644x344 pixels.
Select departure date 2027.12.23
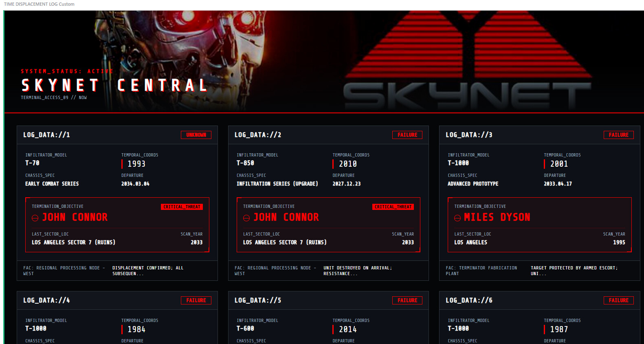pyautogui.click(x=347, y=184)
